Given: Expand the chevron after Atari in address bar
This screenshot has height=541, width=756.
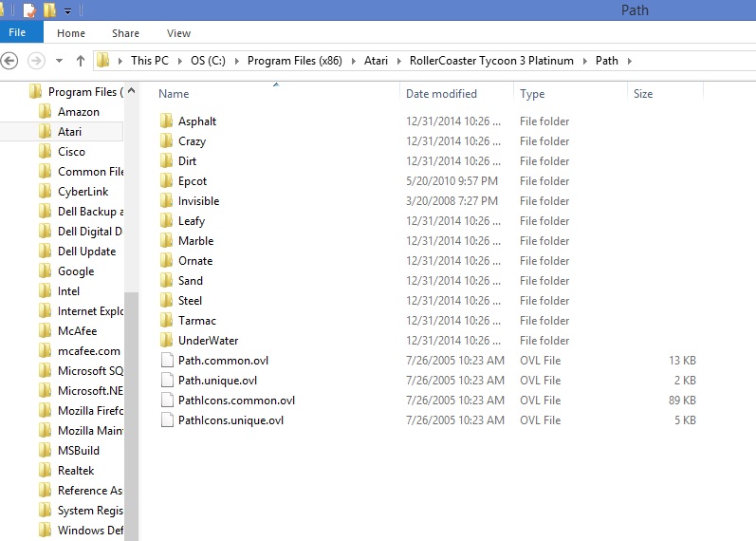Looking at the screenshot, I should tap(399, 61).
